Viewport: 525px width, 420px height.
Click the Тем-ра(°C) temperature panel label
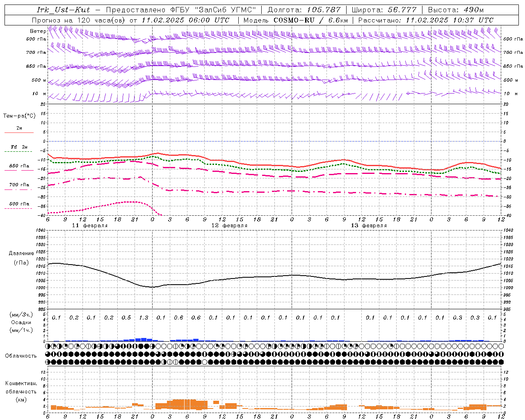tap(19, 116)
